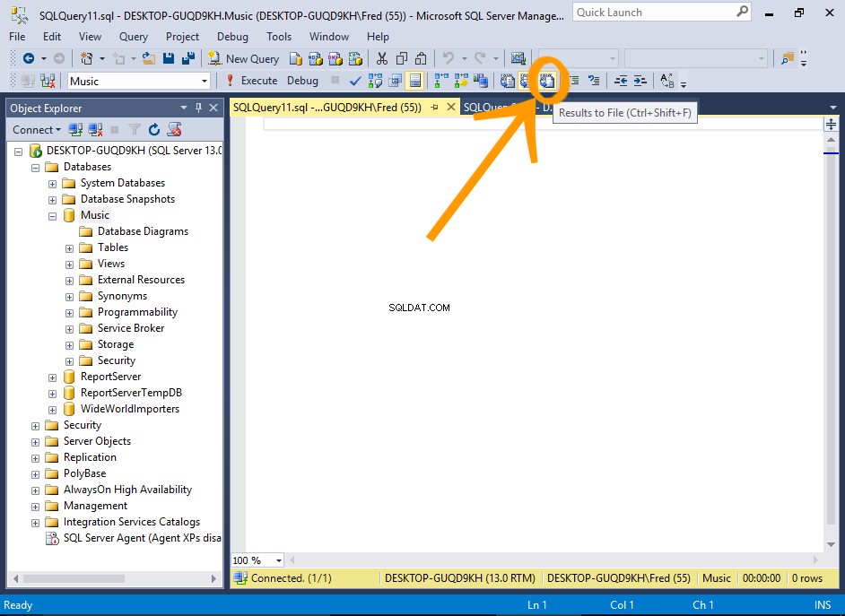Open a new XMLA query icon

pos(355,58)
